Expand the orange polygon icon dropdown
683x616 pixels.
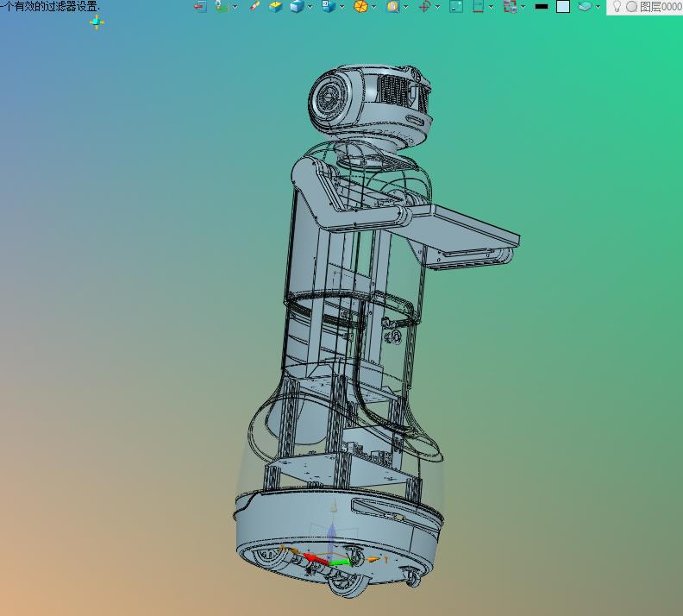[x=373, y=7]
